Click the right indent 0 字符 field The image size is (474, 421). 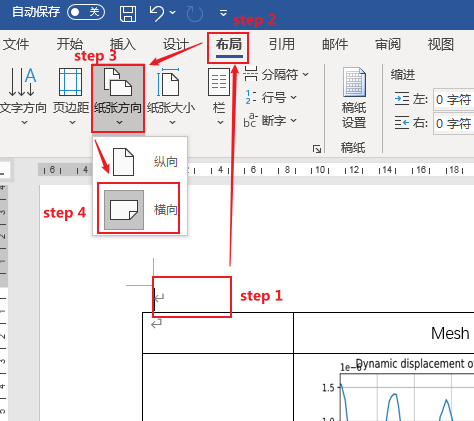click(454, 123)
